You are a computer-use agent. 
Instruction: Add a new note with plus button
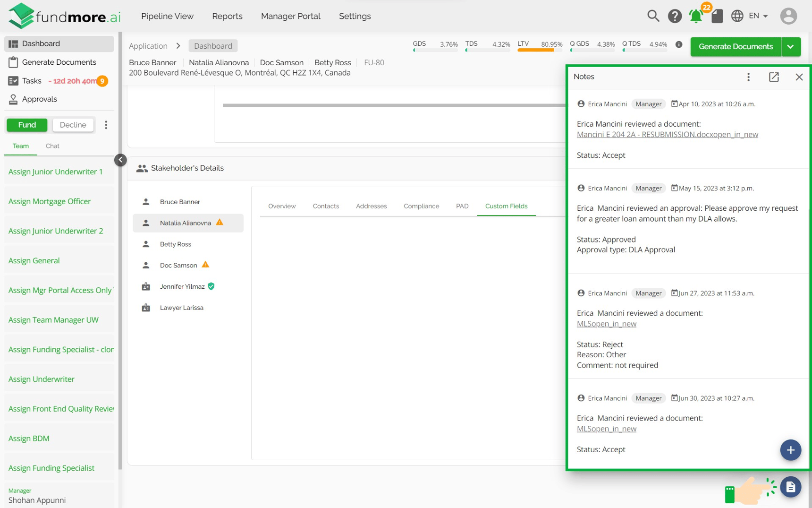click(790, 450)
